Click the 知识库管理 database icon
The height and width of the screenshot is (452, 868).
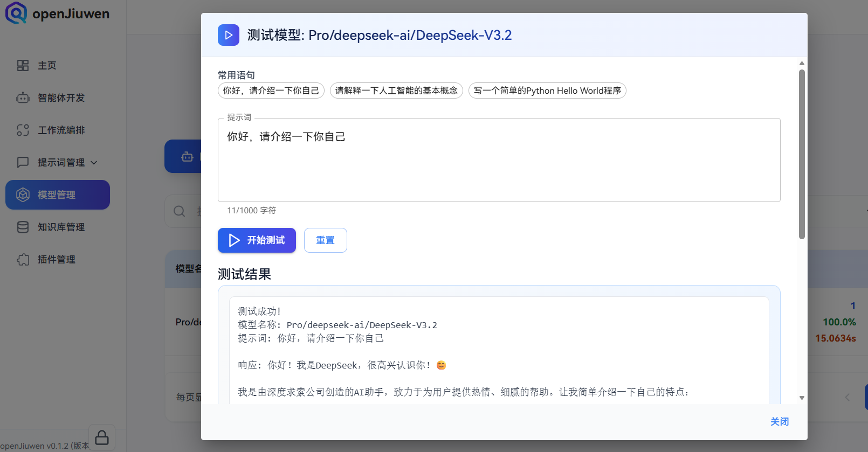[x=23, y=227]
